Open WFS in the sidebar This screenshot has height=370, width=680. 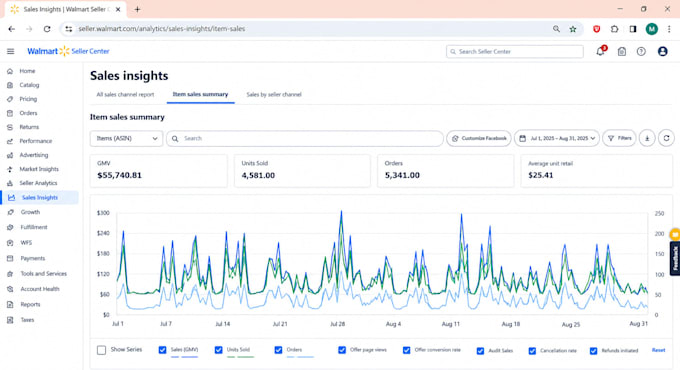[x=26, y=243]
